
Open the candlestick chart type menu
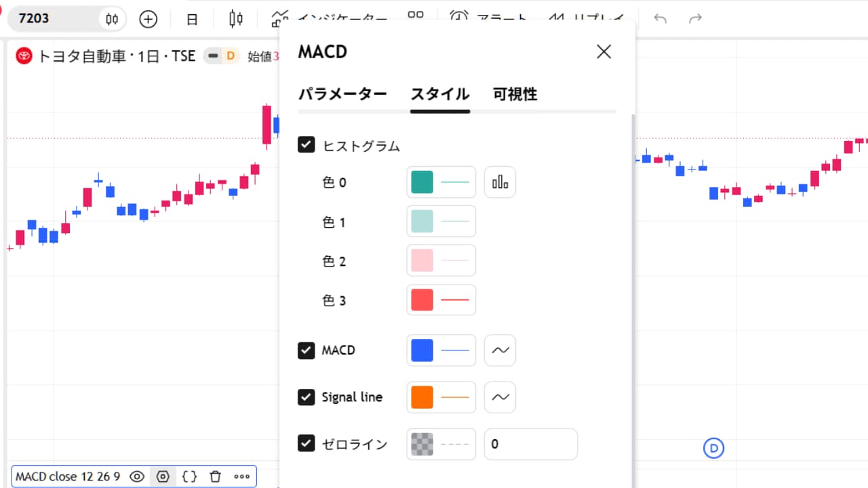click(x=236, y=19)
